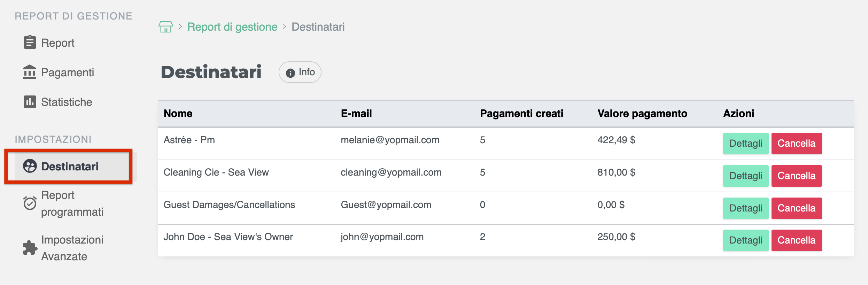Click the E-mail column header
The height and width of the screenshot is (285, 868).
pos(356,114)
